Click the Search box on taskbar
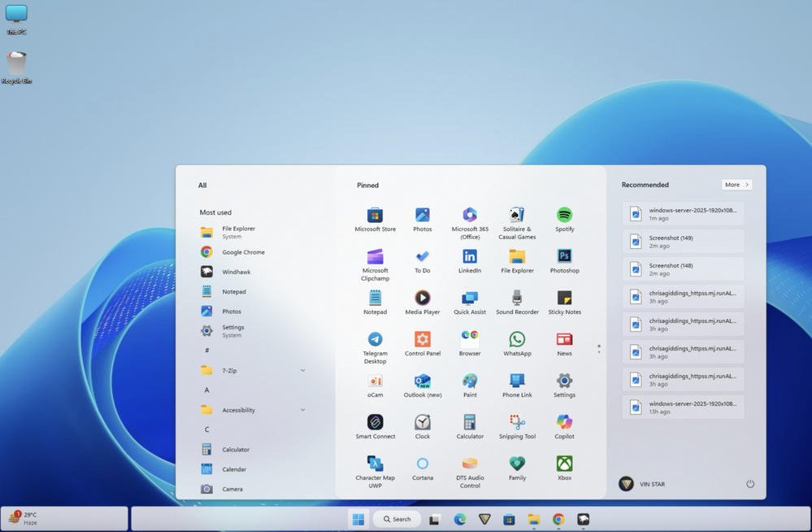The image size is (812, 532). click(397, 519)
